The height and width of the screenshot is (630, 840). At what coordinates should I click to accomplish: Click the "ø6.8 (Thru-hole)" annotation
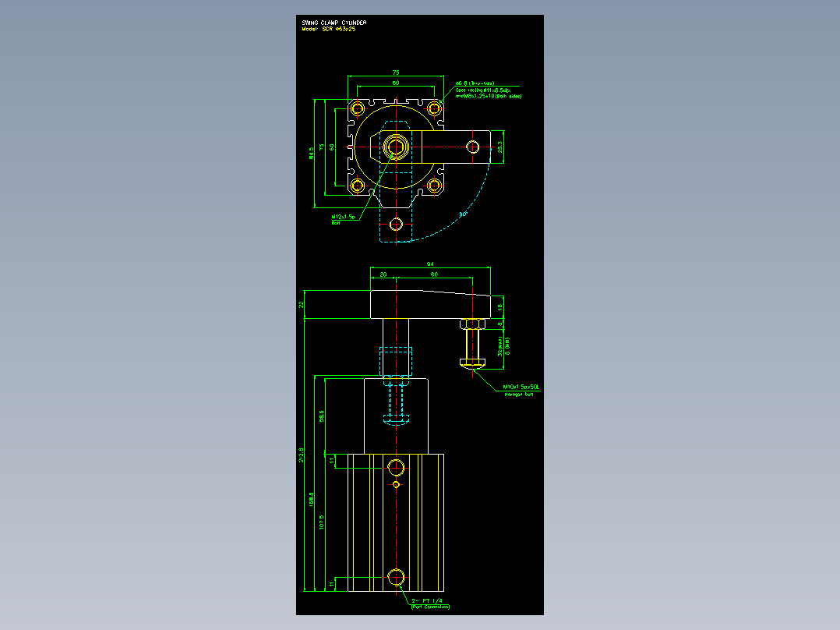click(475, 83)
